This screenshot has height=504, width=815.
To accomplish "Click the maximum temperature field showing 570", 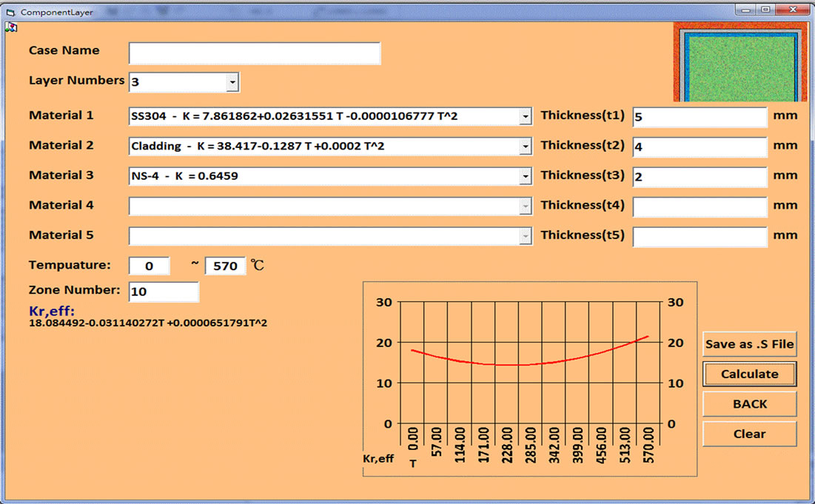I will pos(225,266).
